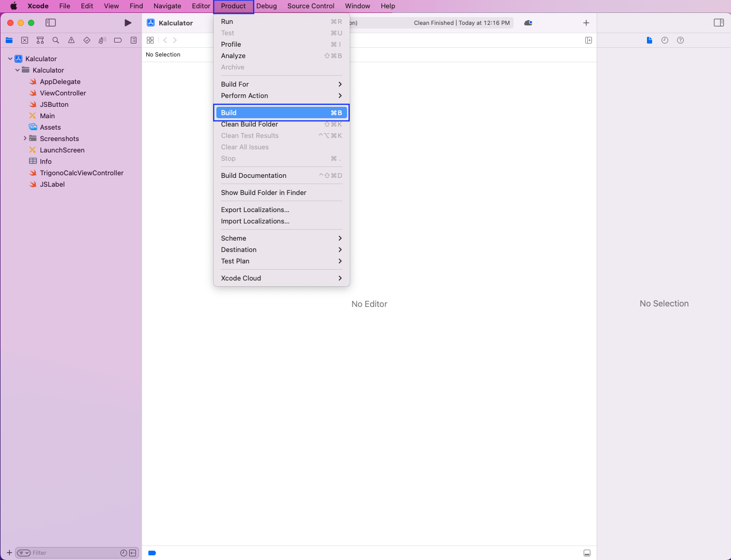Go forward with the right chevron
731x560 pixels.
click(175, 40)
